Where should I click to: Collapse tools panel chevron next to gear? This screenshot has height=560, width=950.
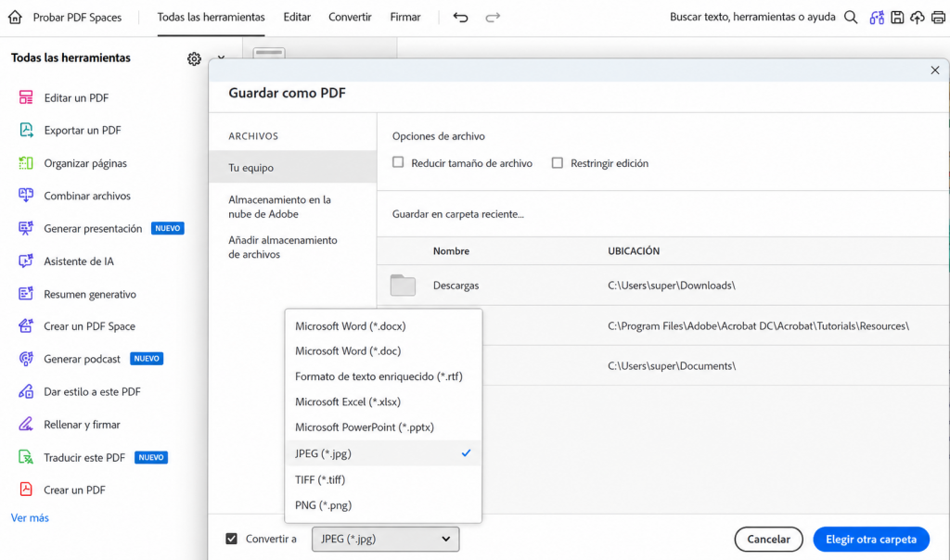pos(221,58)
